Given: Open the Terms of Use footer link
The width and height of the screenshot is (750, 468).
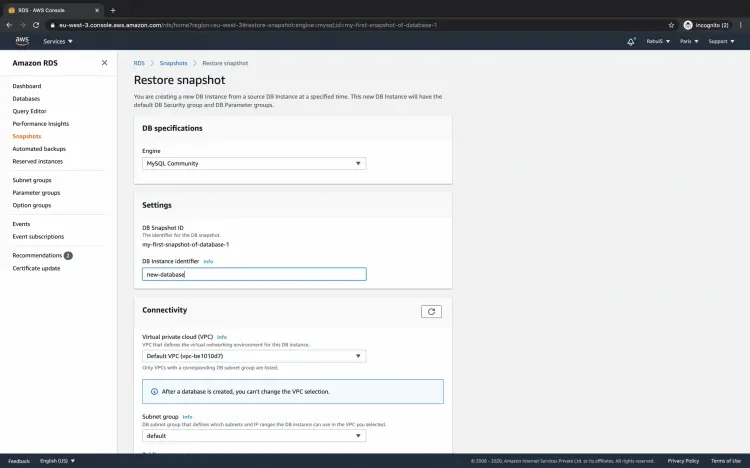Looking at the screenshot, I should click(x=726, y=461).
